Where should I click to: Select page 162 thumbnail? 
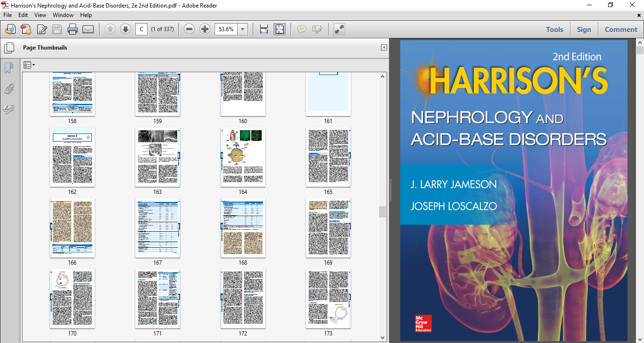pos(72,157)
